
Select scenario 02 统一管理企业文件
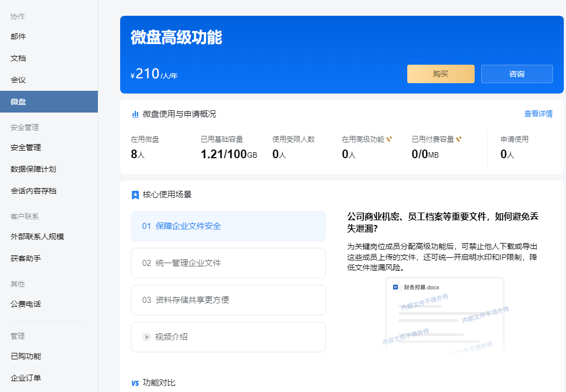click(x=228, y=263)
